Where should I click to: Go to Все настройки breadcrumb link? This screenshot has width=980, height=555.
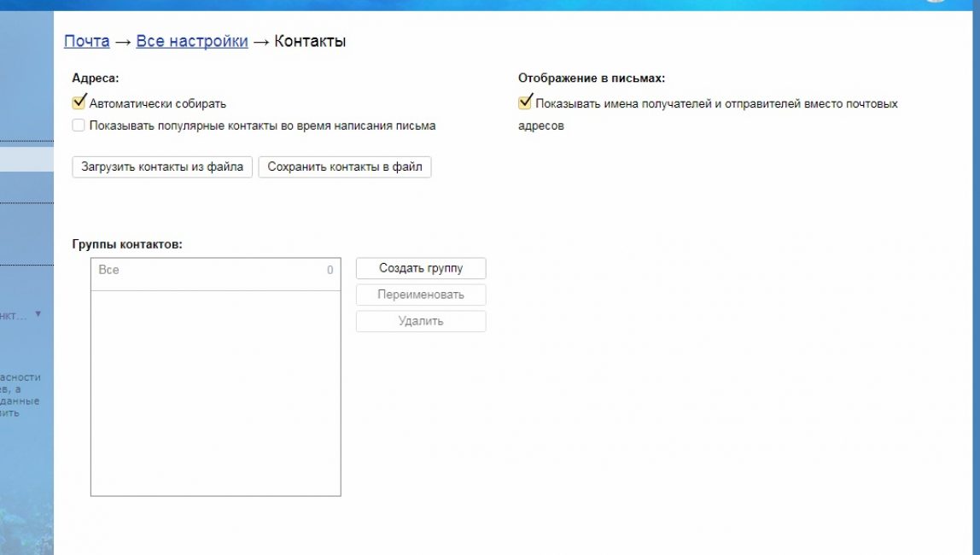pos(192,41)
